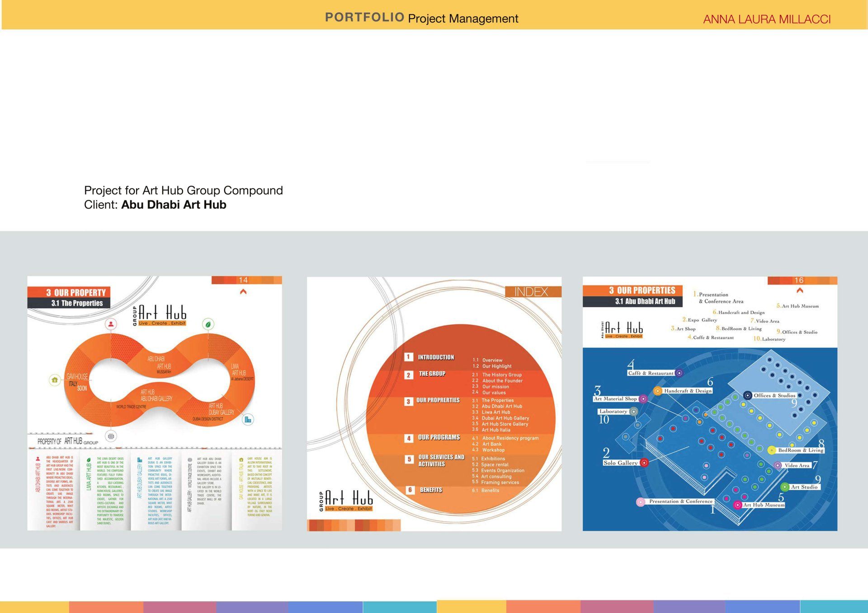Click legend entry '2. Expo Gallery'
Viewport: 868px width, 613px height.
(700, 320)
